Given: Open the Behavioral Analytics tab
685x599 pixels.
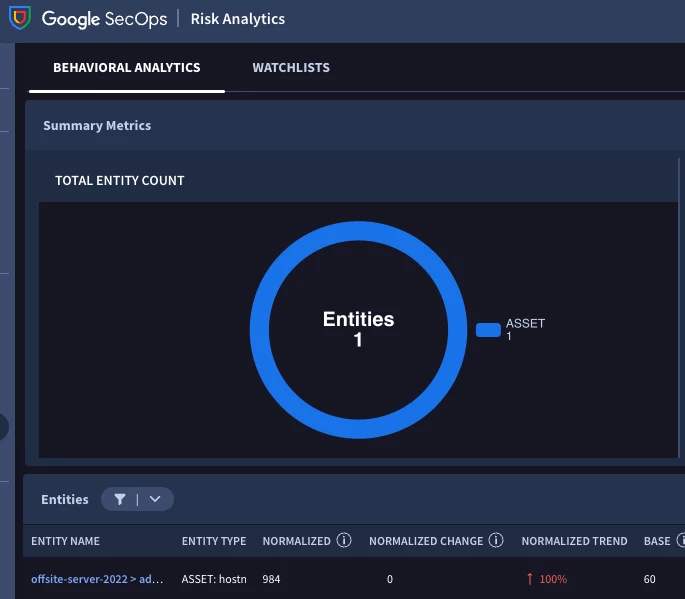Looking at the screenshot, I should click(x=127, y=67).
